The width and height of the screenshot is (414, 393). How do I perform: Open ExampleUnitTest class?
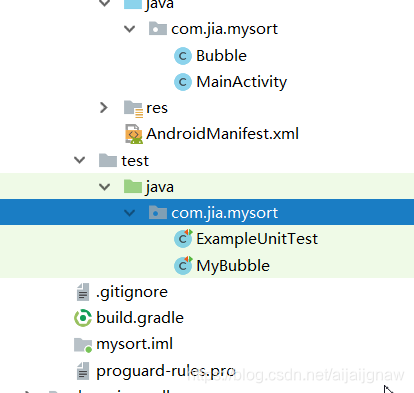[x=257, y=239]
